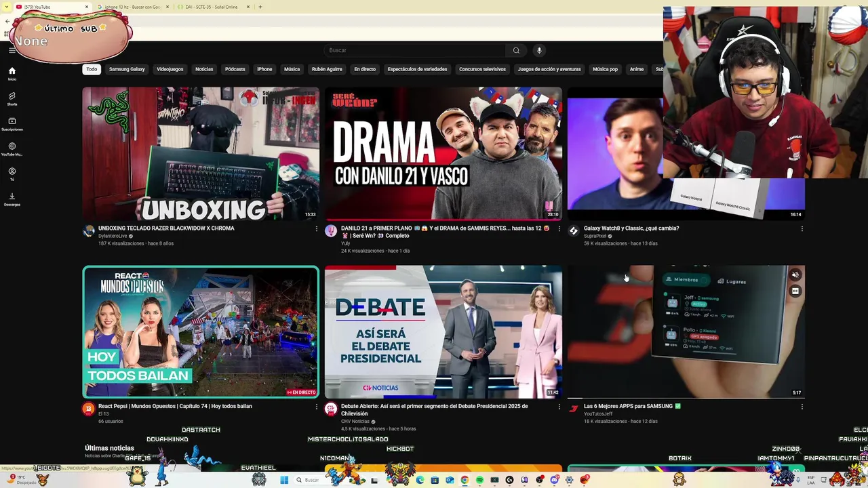Click the magnifier search button
868x488 pixels.
coord(516,50)
